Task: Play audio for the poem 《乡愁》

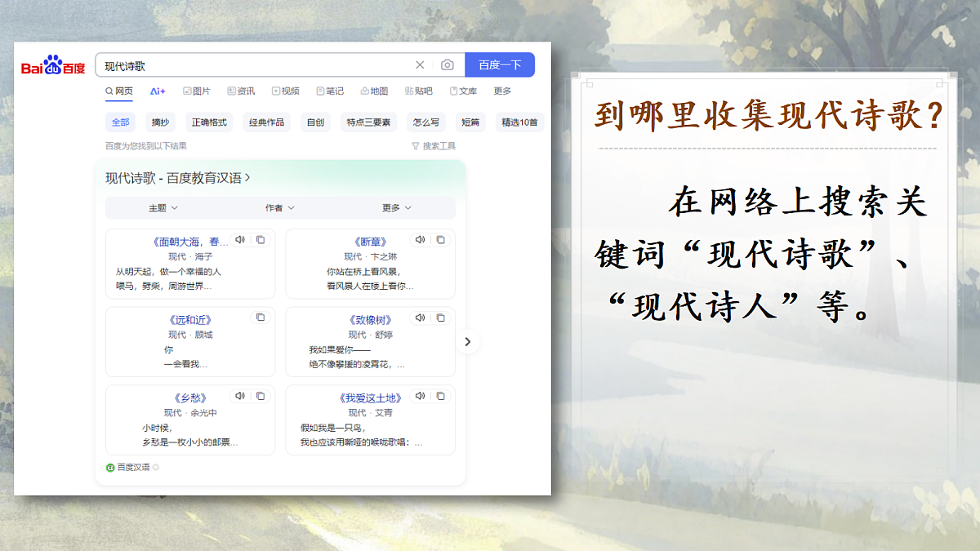Action: [x=239, y=395]
